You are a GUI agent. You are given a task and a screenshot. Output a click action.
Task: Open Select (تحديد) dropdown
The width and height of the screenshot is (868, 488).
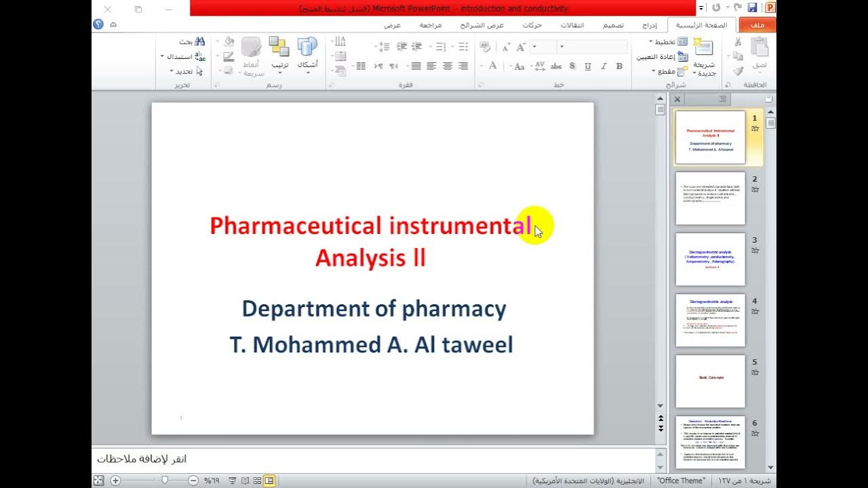[187, 71]
